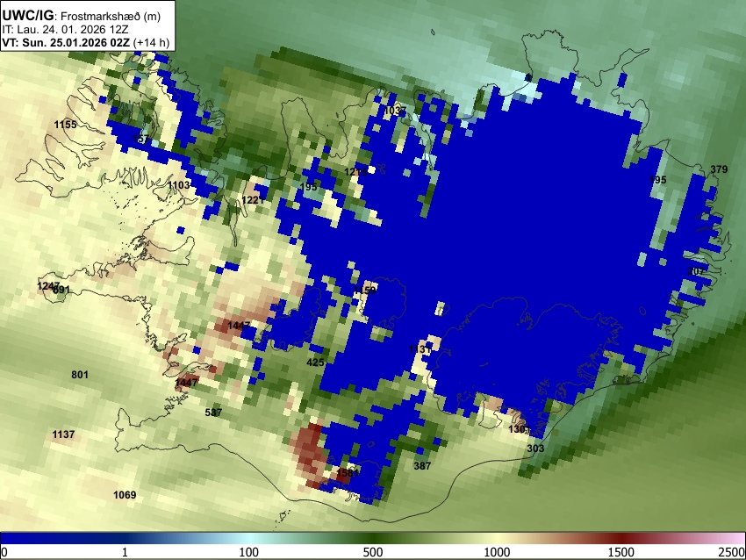Click the dark red section of the color scale
The image size is (746, 560).
[x=621, y=538]
